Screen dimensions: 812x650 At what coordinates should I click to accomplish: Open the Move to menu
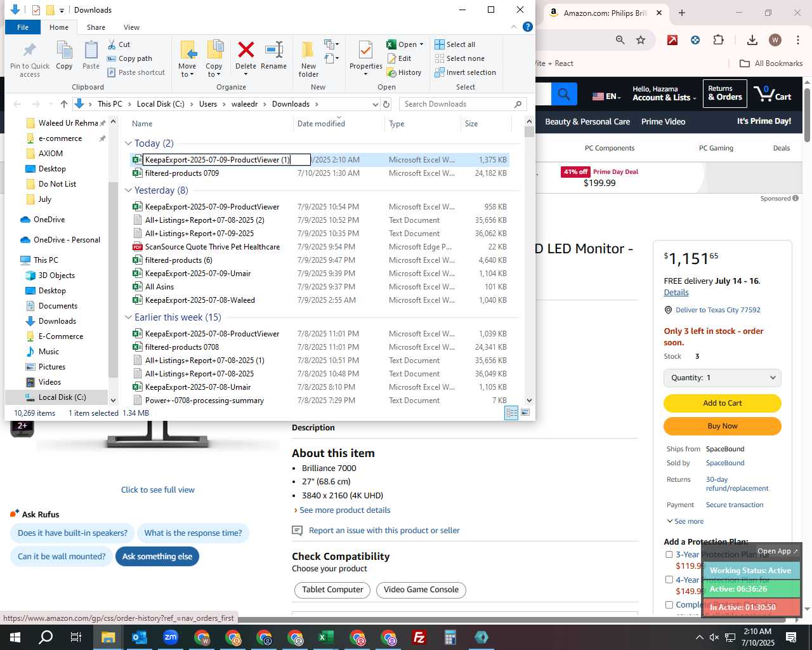tap(187, 59)
